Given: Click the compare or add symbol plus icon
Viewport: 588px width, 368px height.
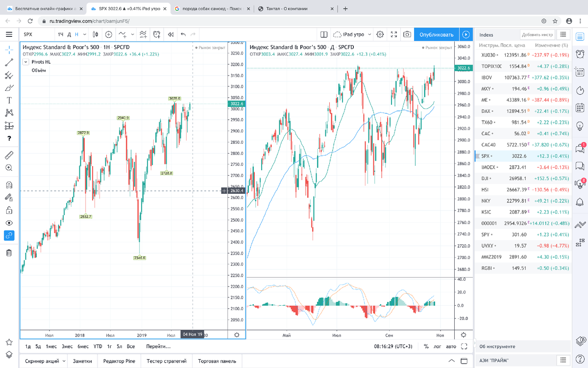Looking at the screenshot, I should (x=109, y=34).
